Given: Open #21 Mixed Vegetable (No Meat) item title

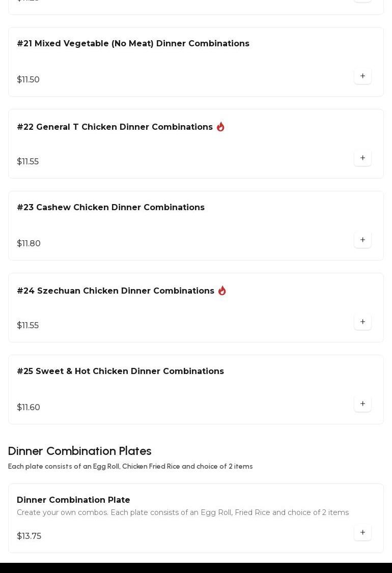Looking at the screenshot, I should tap(133, 44).
